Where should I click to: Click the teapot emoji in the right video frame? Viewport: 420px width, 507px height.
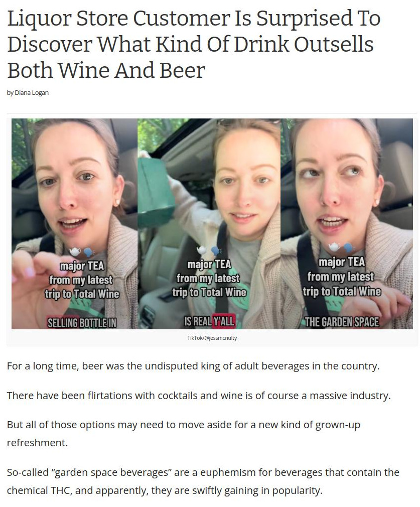[x=334, y=247]
